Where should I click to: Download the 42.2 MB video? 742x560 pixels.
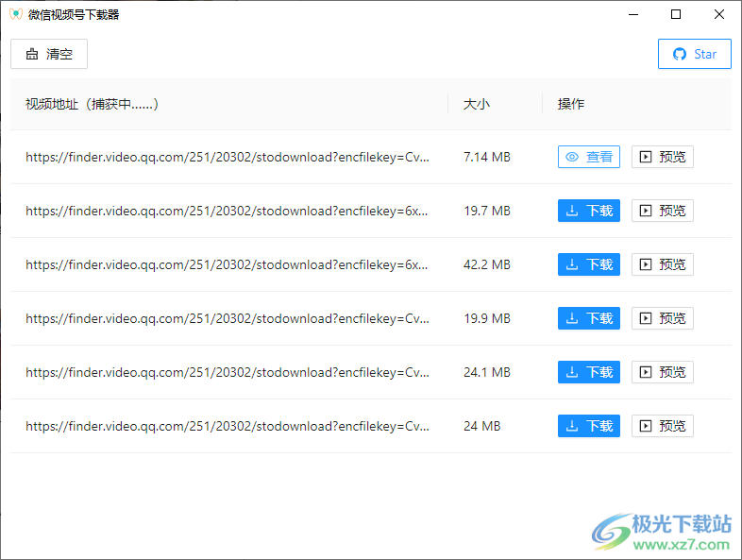click(x=589, y=264)
